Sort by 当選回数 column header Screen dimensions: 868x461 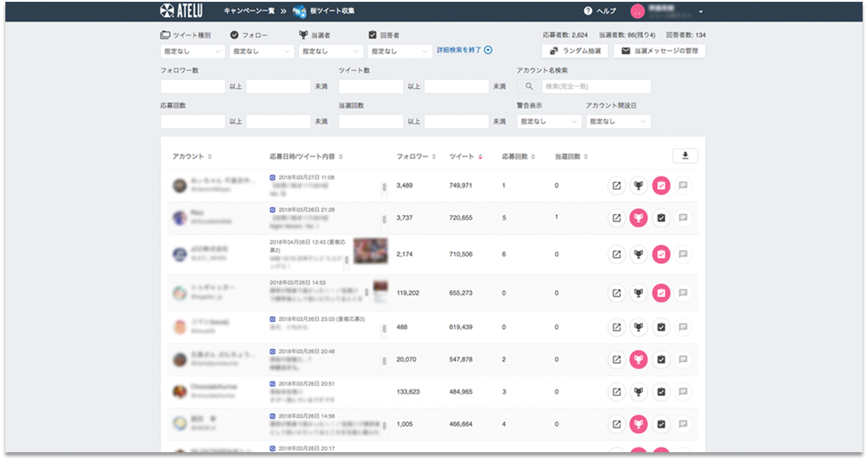(x=572, y=156)
